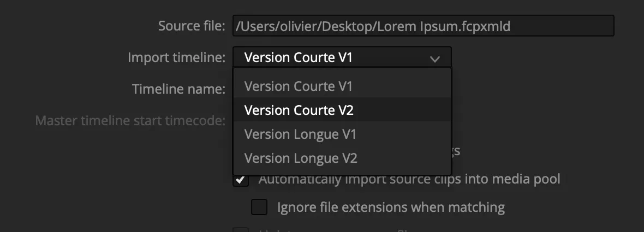Screen dimensions: 644x232
Task: Select Version Courte V1 from the list
Action: point(299,86)
